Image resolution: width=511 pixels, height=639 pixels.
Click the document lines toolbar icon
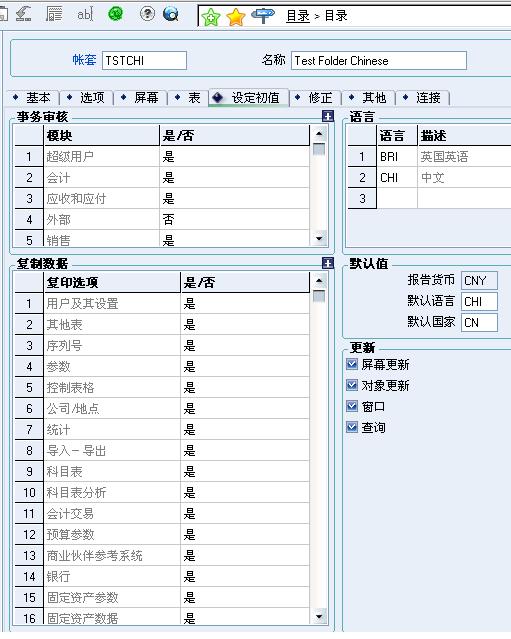tap(54, 14)
